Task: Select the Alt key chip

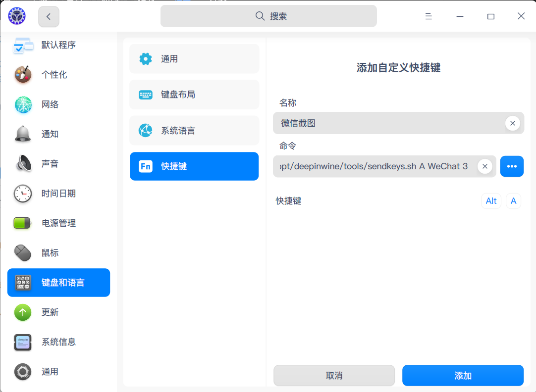Action: click(x=491, y=201)
